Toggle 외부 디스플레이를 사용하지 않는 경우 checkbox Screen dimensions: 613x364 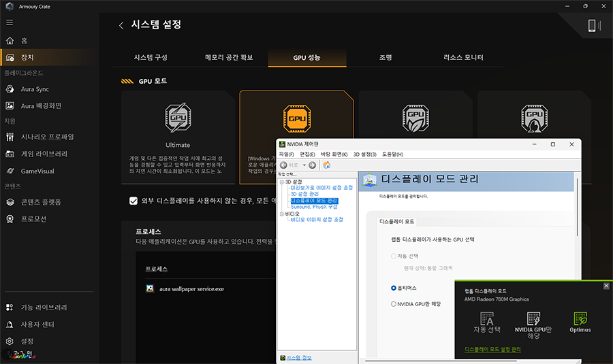pos(133,201)
